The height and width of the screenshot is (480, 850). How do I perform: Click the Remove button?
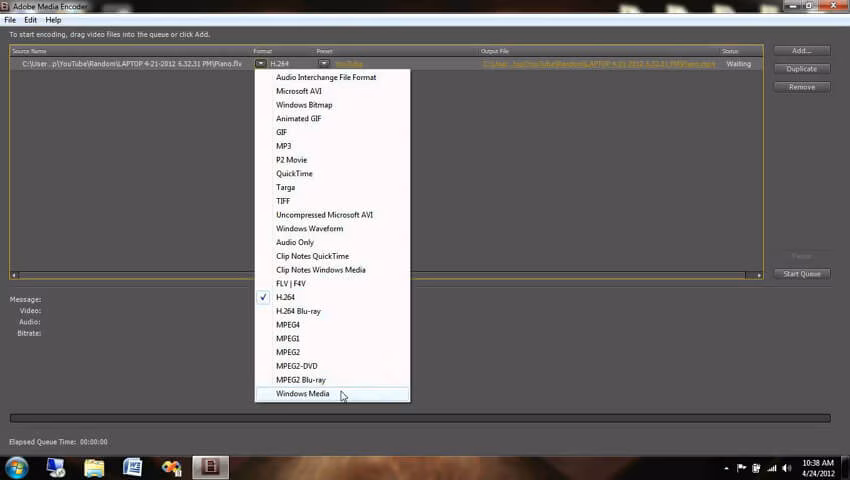pos(802,87)
